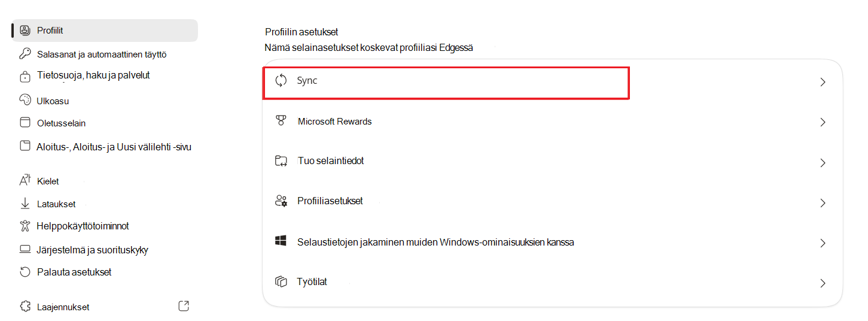The width and height of the screenshot is (868, 321).
Task: Go to Ulkoasu settings
Action: tap(53, 101)
